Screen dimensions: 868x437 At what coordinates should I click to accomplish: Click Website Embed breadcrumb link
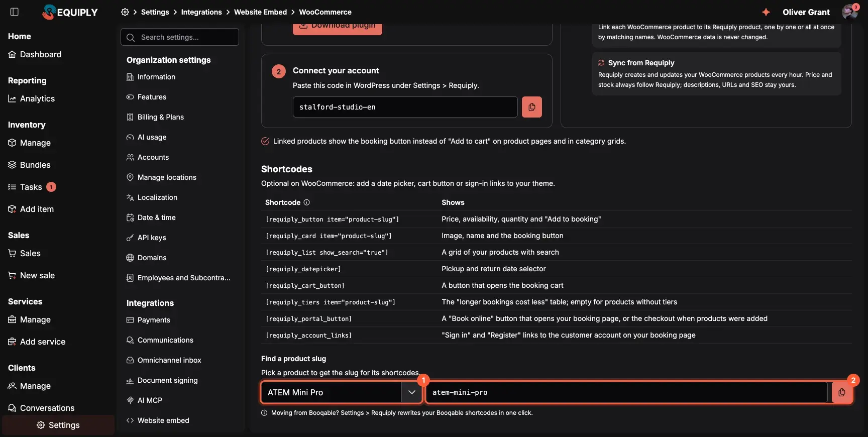tap(260, 12)
